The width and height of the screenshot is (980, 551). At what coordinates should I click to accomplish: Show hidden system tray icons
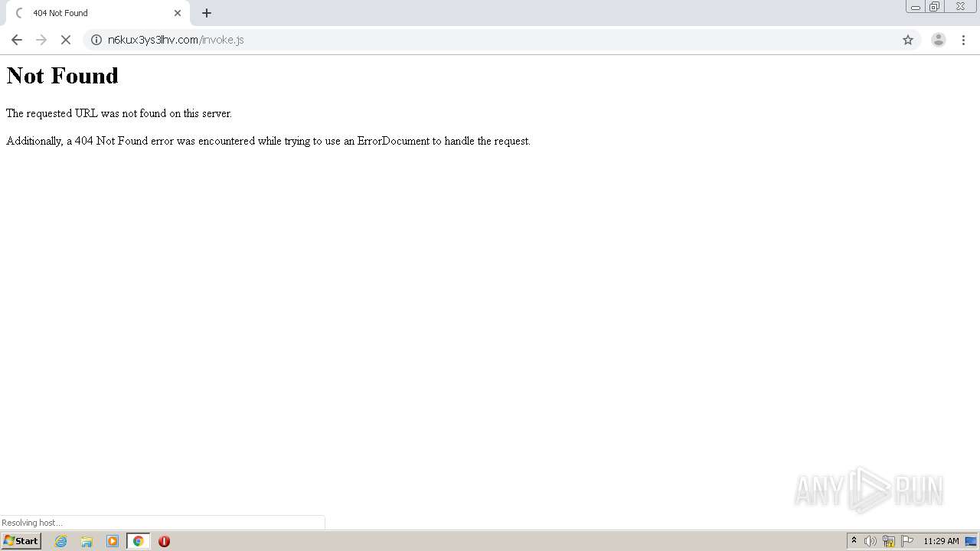click(854, 541)
